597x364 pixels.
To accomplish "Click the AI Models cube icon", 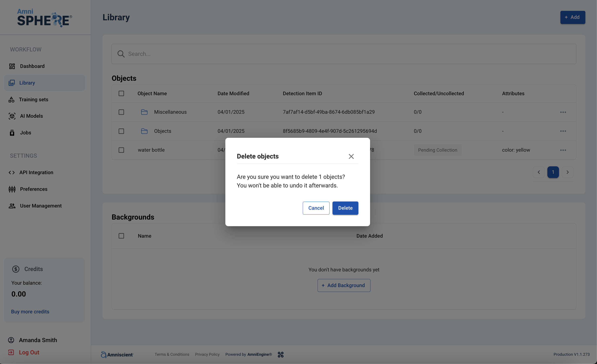I will 12,116.
